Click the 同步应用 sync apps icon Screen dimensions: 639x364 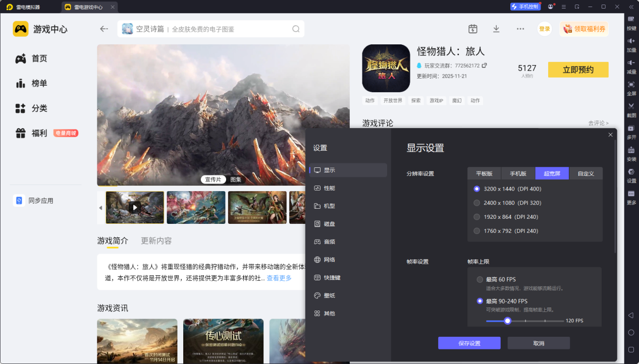[19, 201]
